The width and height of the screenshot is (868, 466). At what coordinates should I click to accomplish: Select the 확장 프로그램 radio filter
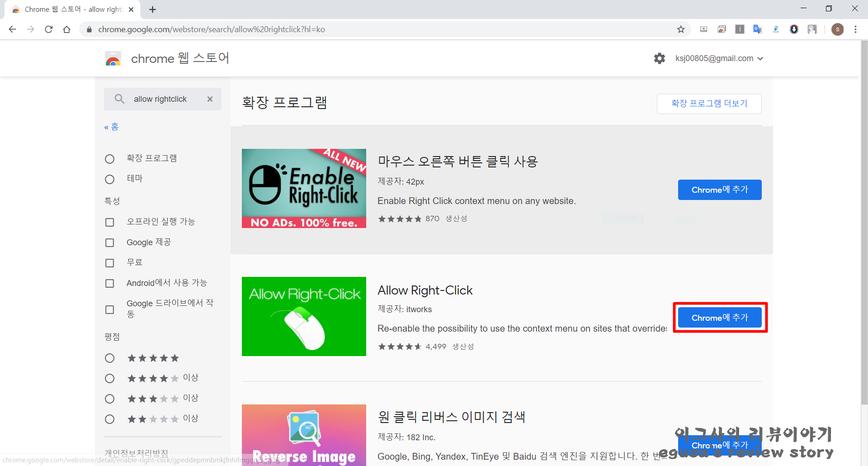click(x=109, y=159)
